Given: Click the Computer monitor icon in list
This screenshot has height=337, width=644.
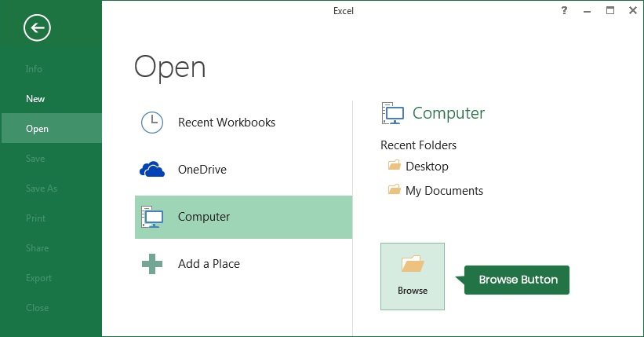Looking at the screenshot, I should (x=151, y=217).
